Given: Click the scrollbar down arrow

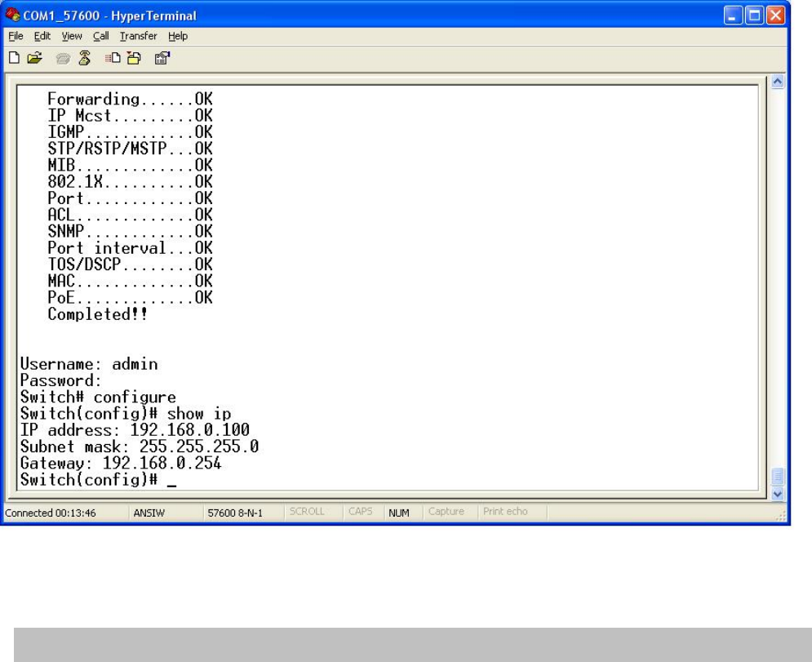Looking at the screenshot, I should pos(777,494).
